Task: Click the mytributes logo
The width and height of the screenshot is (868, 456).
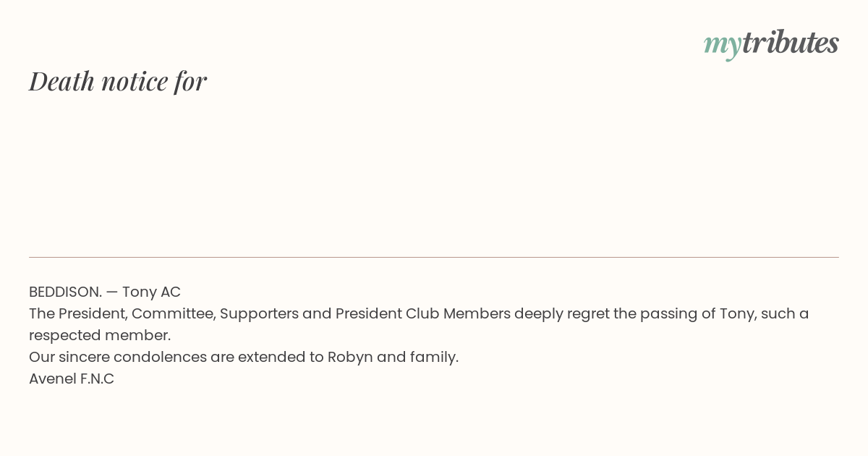Action: click(x=771, y=43)
